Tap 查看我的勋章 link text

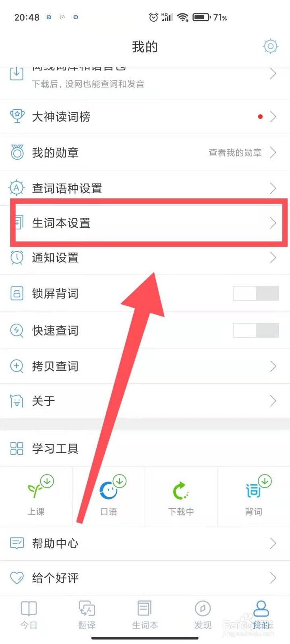pyautogui.click(x=235, y=153)
